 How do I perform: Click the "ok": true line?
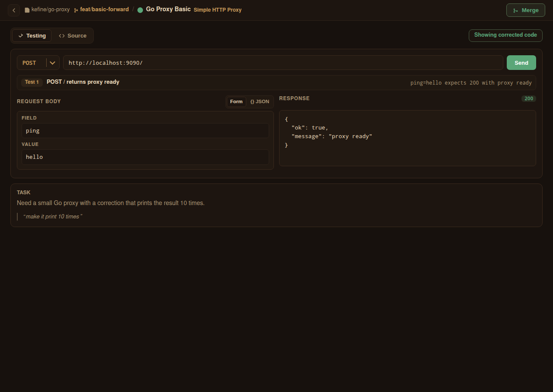[x=310, y=128]
